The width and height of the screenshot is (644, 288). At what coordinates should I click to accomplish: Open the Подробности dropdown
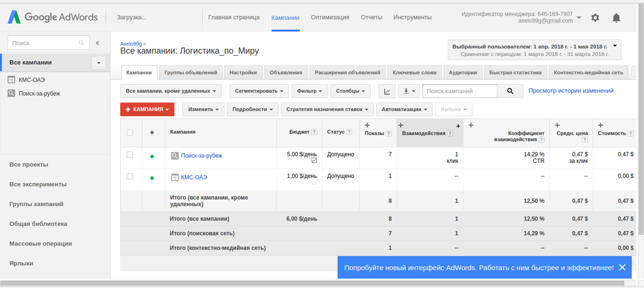(x=253, y=109)
